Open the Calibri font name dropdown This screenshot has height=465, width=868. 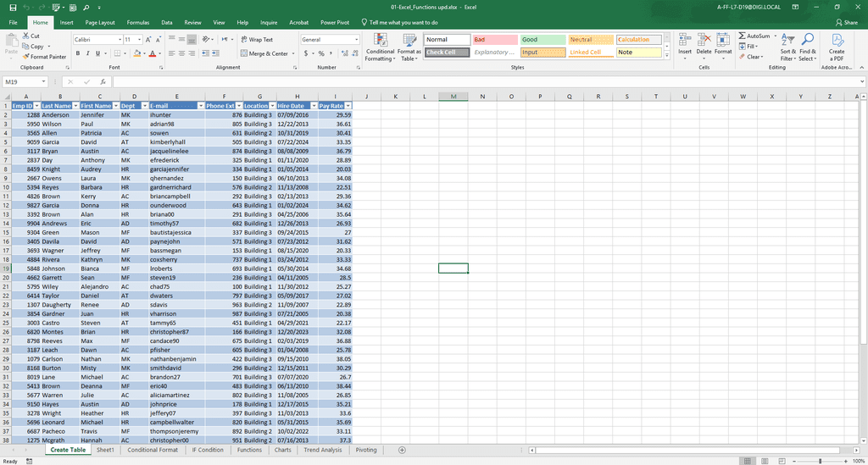(x=120, y=40)
